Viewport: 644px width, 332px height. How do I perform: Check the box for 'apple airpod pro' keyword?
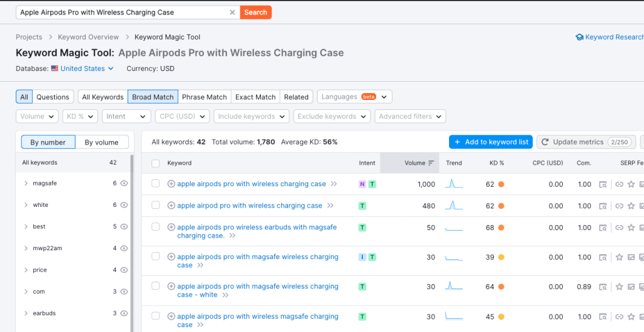click(156, 205)
